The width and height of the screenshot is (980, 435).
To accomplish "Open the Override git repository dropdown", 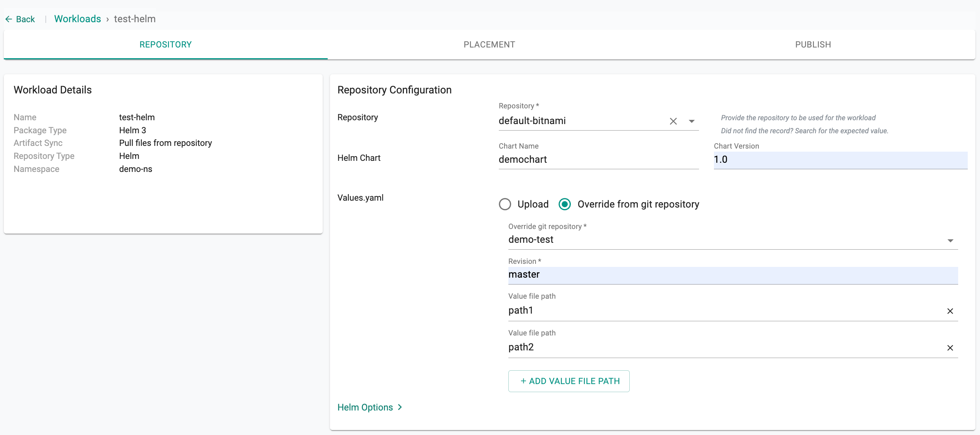I will point(733,240).
